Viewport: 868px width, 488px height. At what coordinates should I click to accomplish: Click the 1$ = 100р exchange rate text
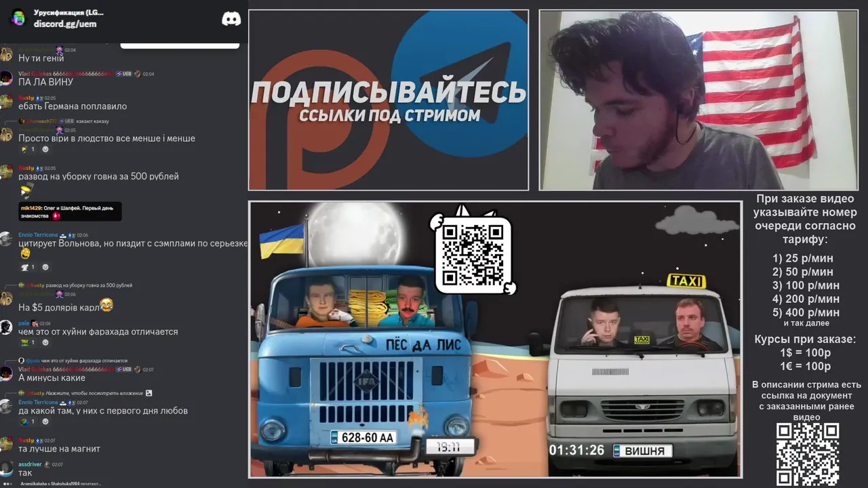click(806, 353)
